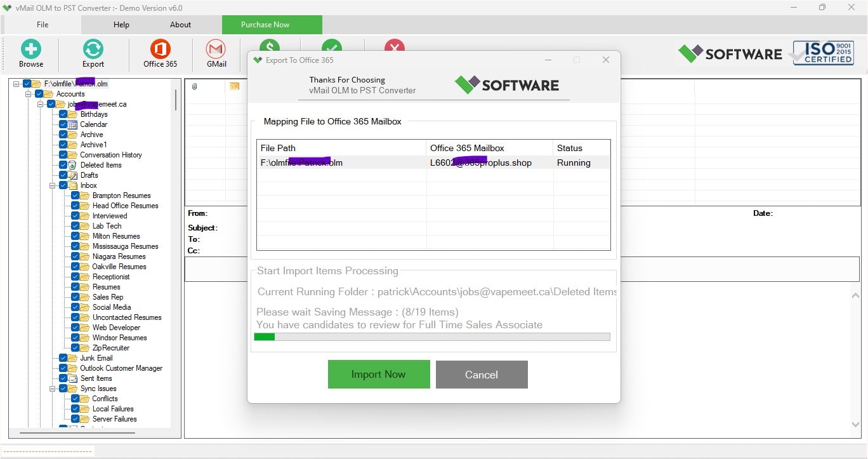Click the Junk Email folder icon

(x=72, y=358)
